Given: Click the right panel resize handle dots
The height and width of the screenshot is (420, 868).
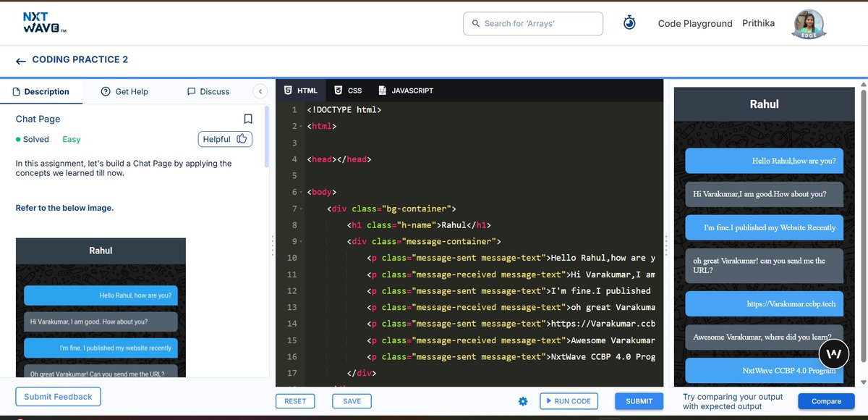Looking at the screenshot, I should click(x=665, y=245).
